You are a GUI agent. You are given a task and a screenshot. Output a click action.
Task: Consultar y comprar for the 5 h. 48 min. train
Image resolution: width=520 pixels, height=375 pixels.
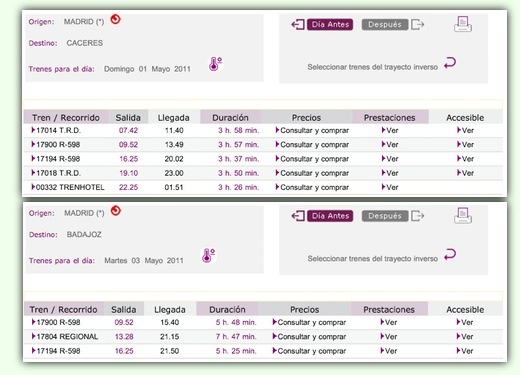pyautogui.click(x=309, y=322)
